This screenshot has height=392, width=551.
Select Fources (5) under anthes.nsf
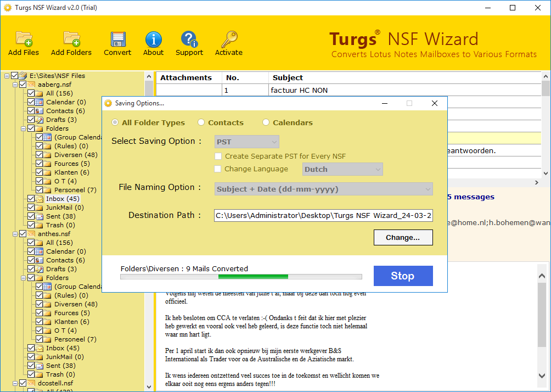72,313
